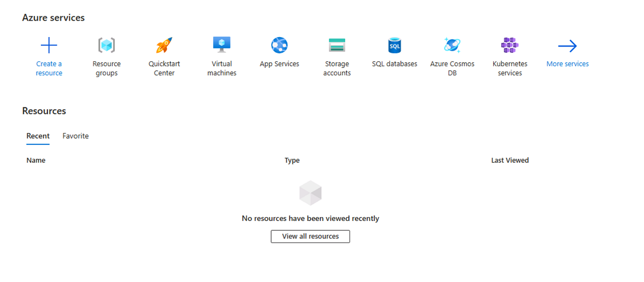
Task: Open the empty cube resource placeholder graphic
Action: click(310, 193)
